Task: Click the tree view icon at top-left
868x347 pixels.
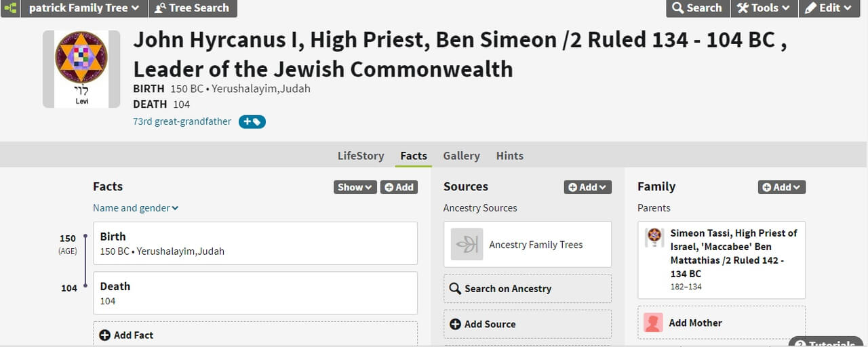Action: point(10,8)
